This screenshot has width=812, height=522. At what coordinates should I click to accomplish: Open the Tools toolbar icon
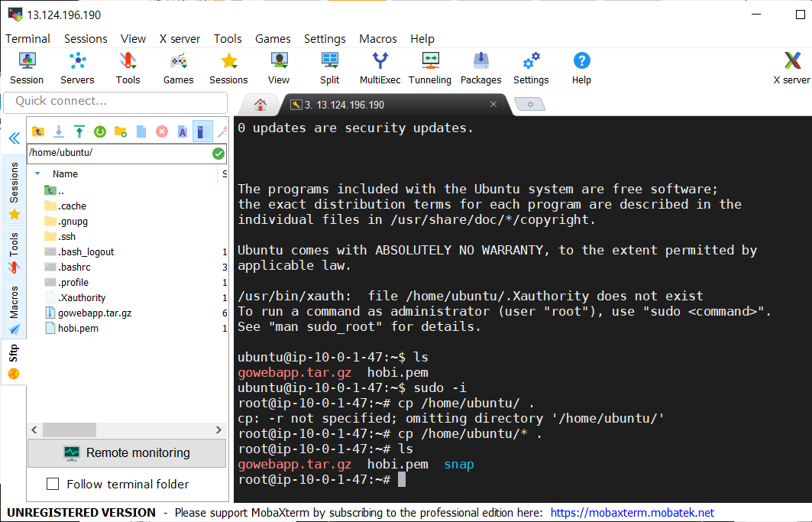tap(128, 69)
